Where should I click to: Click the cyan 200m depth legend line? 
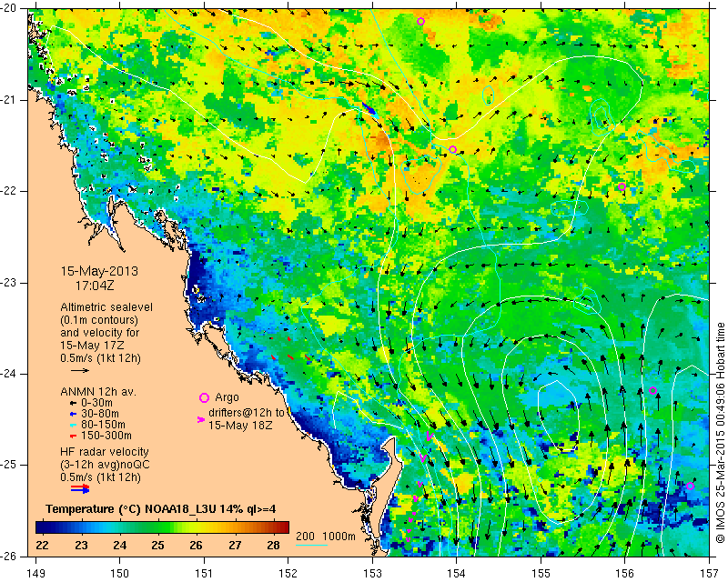(x=311, y=545)
